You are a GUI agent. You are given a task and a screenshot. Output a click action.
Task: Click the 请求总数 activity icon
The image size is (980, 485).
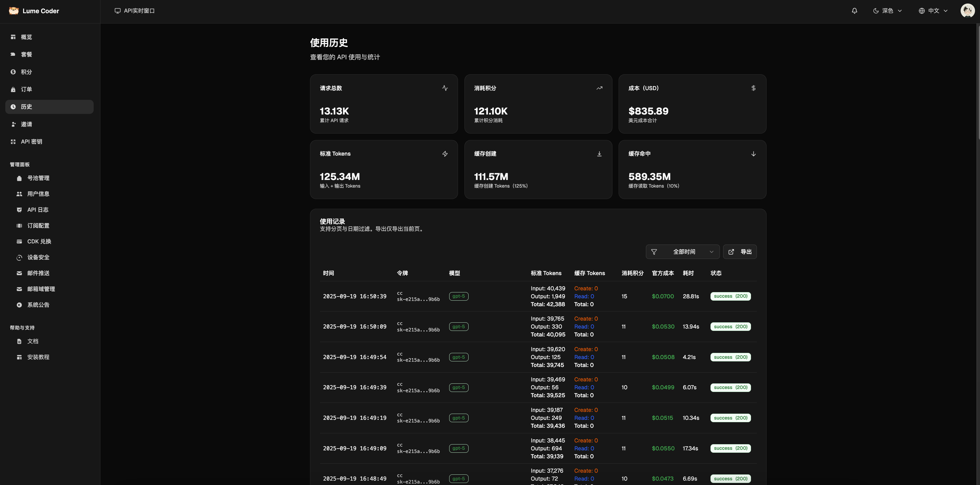[x=445, y=88]
